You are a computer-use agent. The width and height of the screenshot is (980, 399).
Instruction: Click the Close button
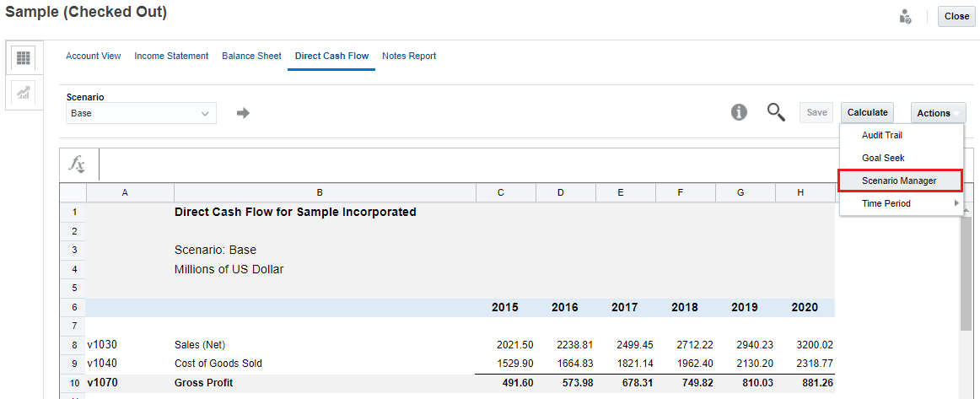pos(956,16)
